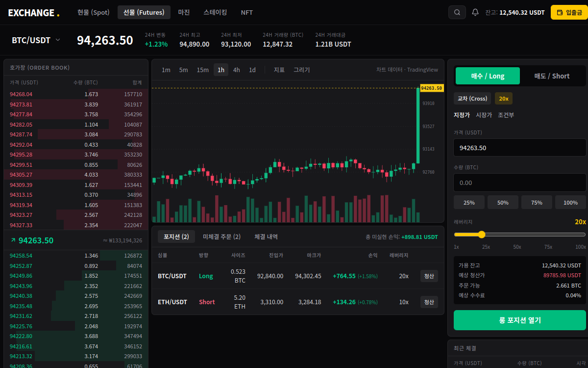
Task: Switch chart to 1m interval
Action: tap(166, 70)
